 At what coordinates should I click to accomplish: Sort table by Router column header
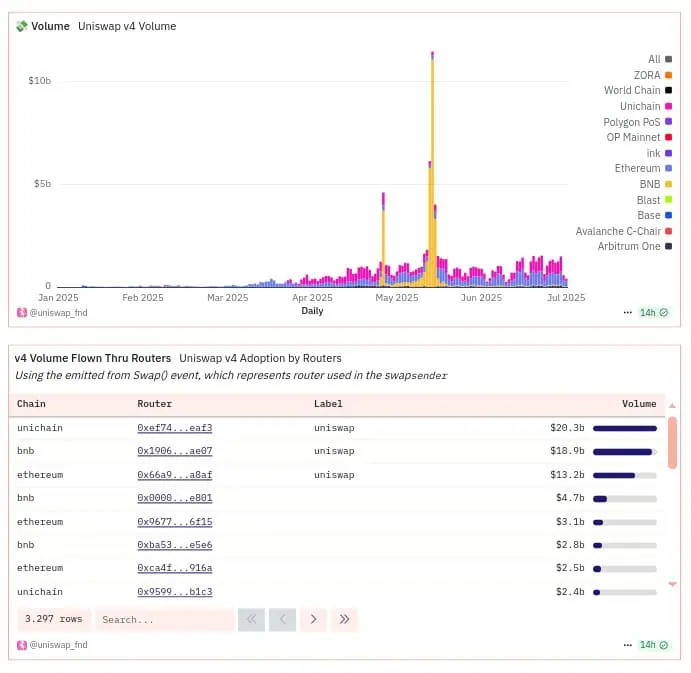tap(154, 404)
